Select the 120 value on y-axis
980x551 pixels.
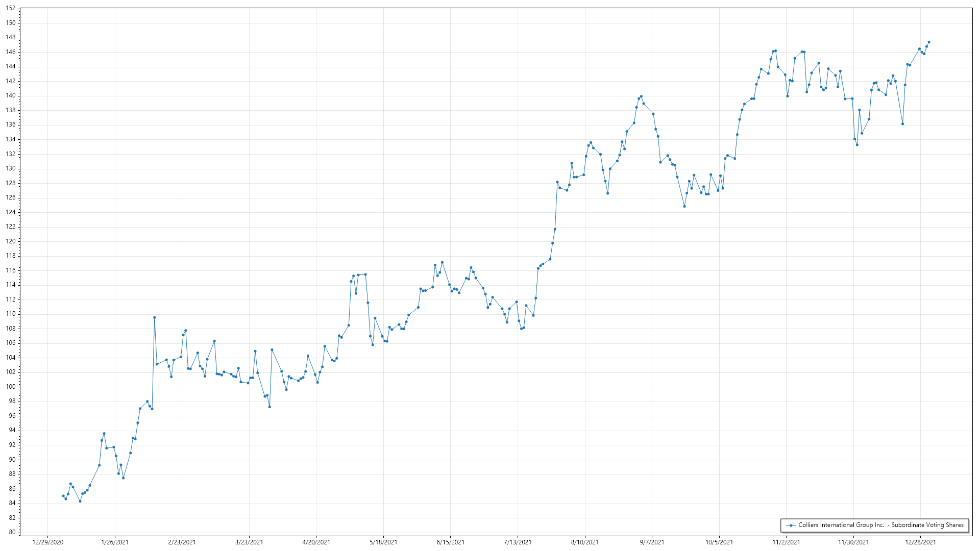pos(11,241)
